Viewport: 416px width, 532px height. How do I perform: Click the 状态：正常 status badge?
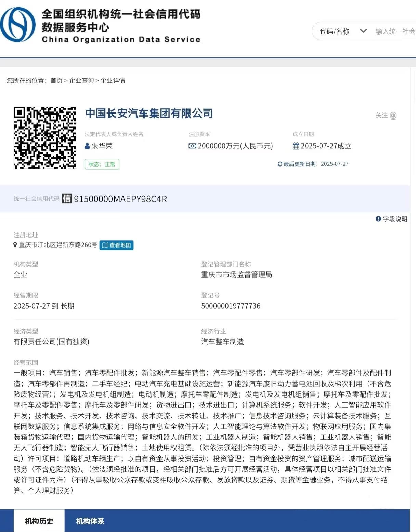(x=102, y=164)
